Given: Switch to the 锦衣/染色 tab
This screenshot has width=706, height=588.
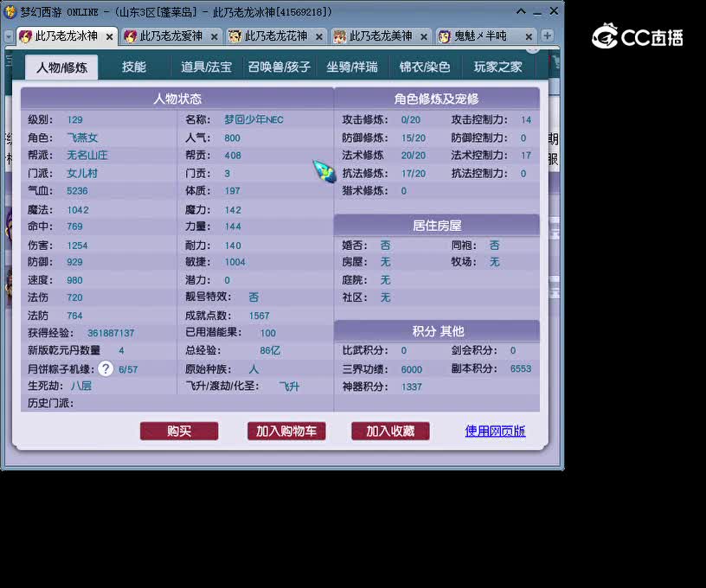Looking at the screenshot, I should point(423,67).
